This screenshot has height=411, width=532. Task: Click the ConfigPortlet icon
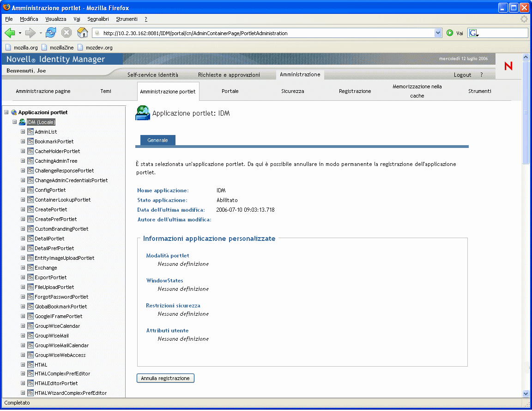click(30, 190)
